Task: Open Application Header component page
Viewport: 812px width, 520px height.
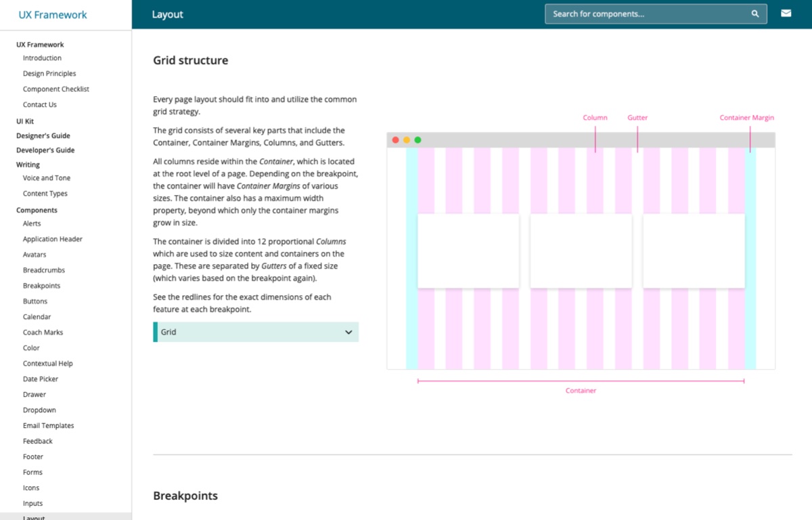Action: click(x=53, y=239)
